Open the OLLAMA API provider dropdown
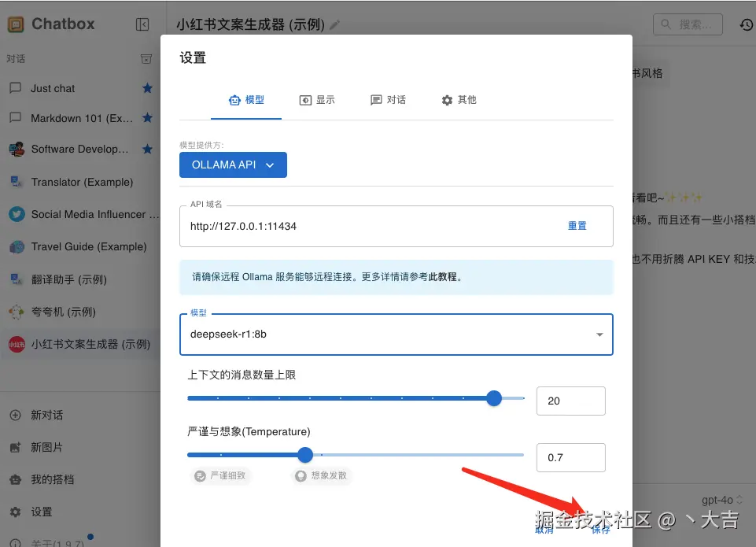The image size is (756, 547). [x=233, y=165]
